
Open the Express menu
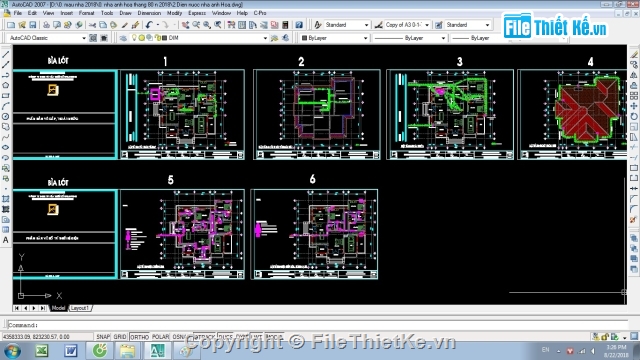click(x=197, y=13)
